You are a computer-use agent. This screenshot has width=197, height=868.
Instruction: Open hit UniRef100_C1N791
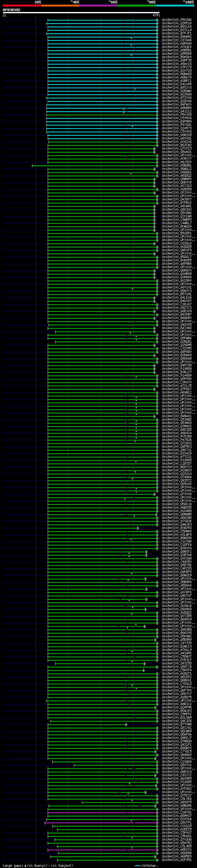coord(177,812)
